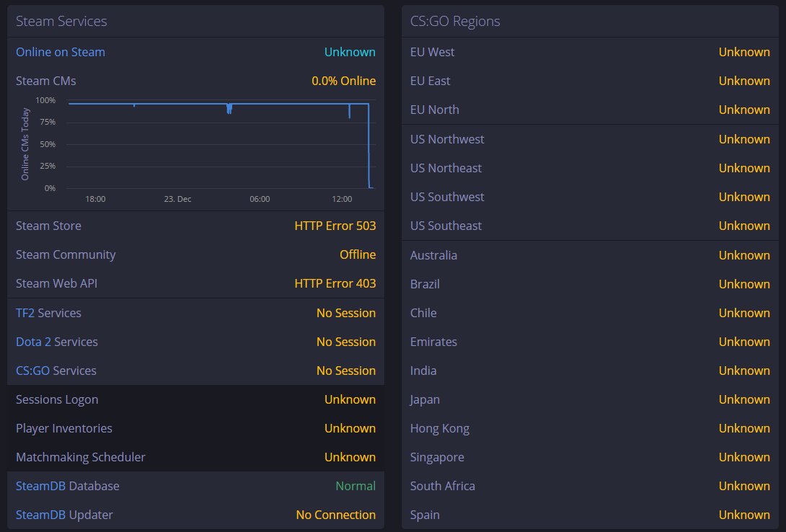Click the Brazil region label
Image resolution: width=786 pixels, height=532 pixels.
point(425,285)
